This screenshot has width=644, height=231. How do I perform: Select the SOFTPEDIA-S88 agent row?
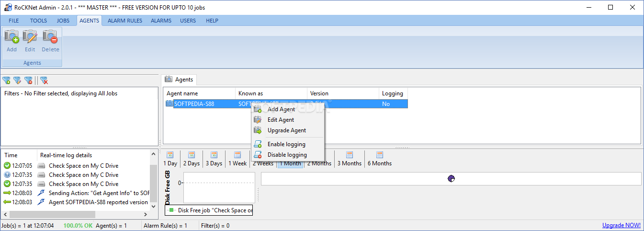coord(286,104)
